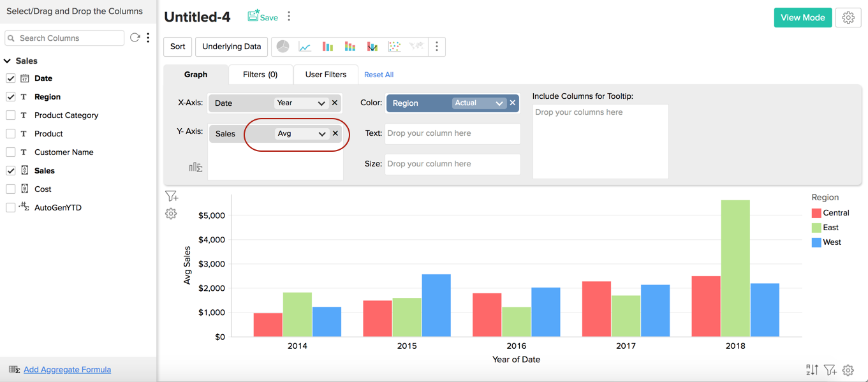Switch to the Filters (0) tab

[x=260, y=75]
